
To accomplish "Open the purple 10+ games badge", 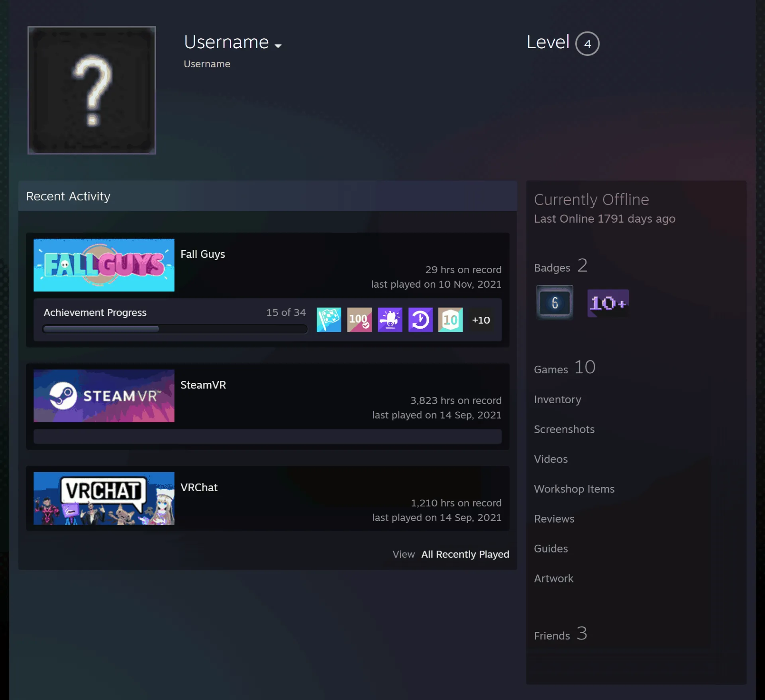I will tap(608, 303).
